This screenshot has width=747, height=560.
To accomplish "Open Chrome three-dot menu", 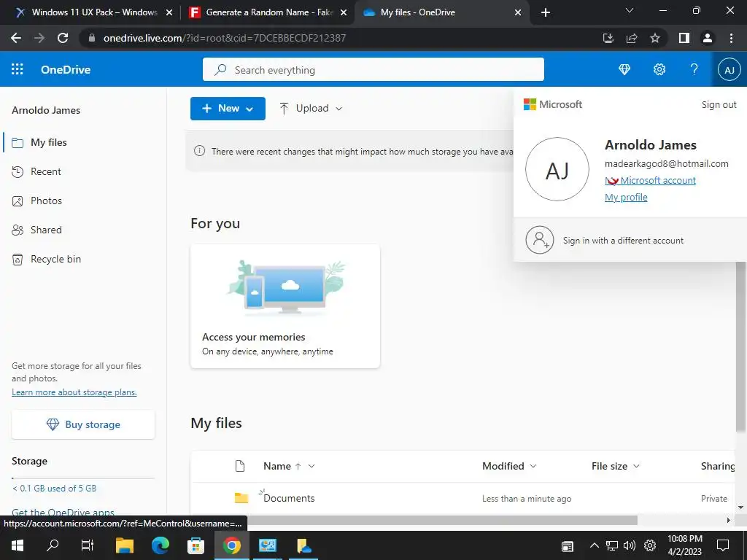I will (731, 38).
